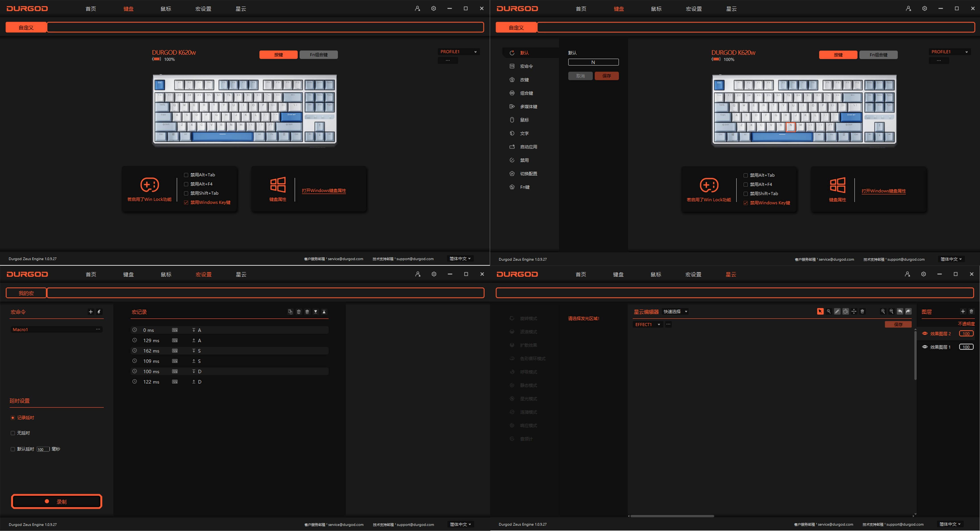The image size is (980, 531).
Task: Toggle visibility eye of 效果图层 1
Action: [925, 347]
